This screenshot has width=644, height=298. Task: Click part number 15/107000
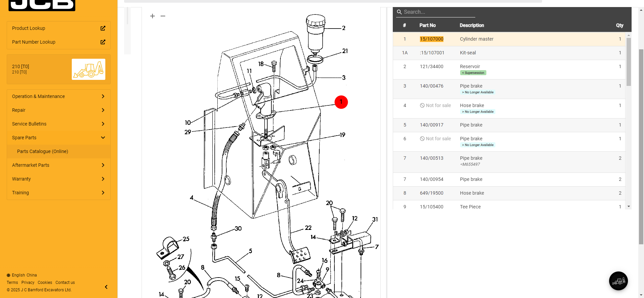(431, 39)
